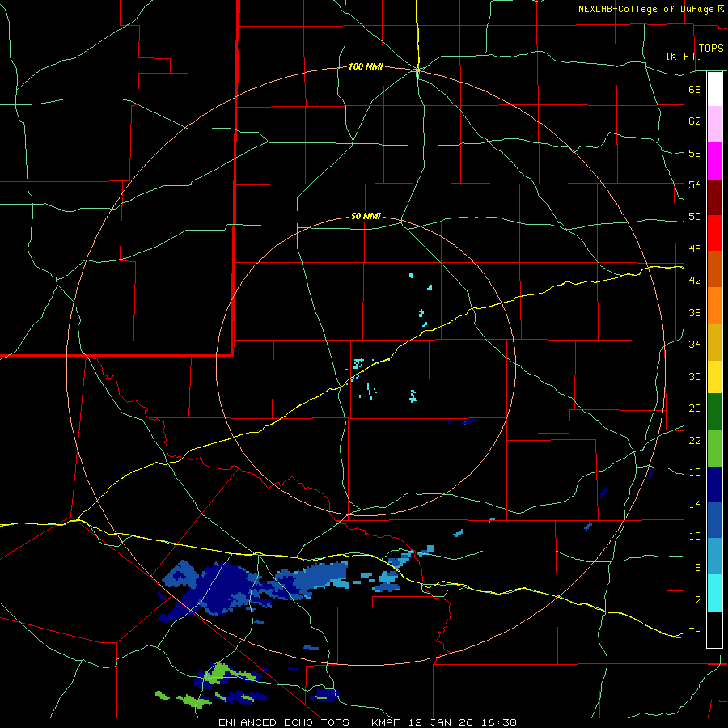Click the 66 legend value
This screenshot has width=728, height=728.
tap(695, 89)
